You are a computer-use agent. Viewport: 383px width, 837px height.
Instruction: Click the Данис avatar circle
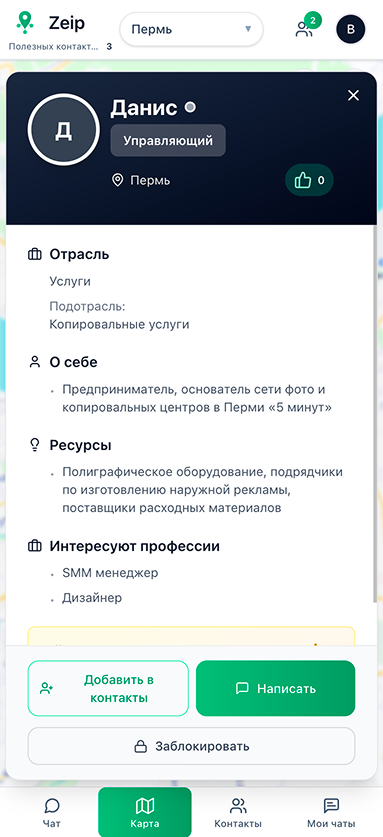click(64, 130)
